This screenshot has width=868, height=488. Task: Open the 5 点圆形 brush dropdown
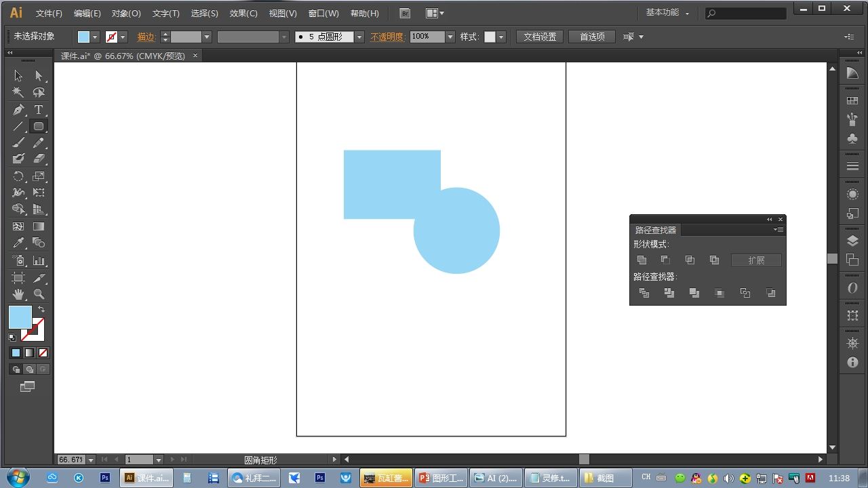point(359,37)
